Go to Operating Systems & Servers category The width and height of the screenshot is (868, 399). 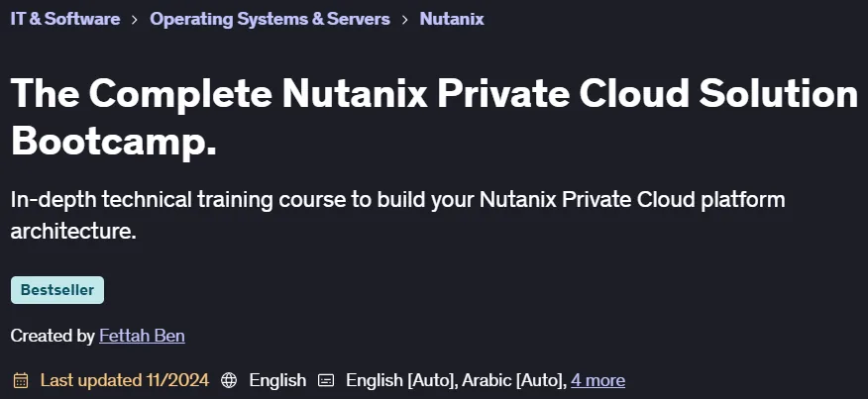tap(270, 19)
